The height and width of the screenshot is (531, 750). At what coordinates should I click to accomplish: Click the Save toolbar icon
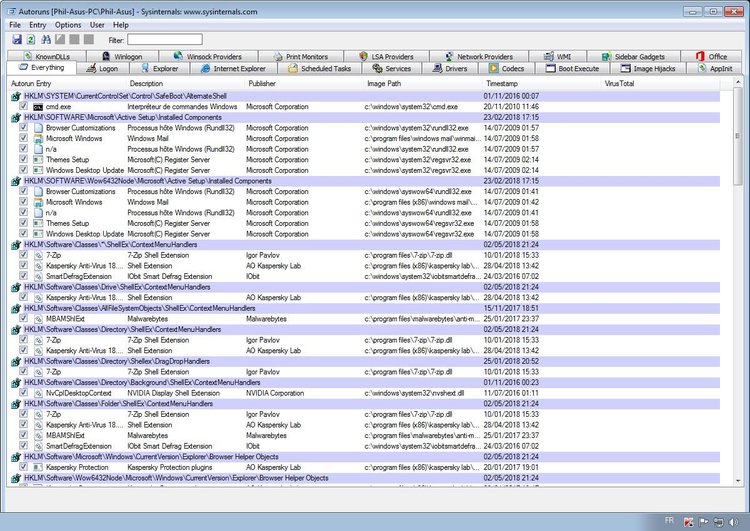click(17, 40)
